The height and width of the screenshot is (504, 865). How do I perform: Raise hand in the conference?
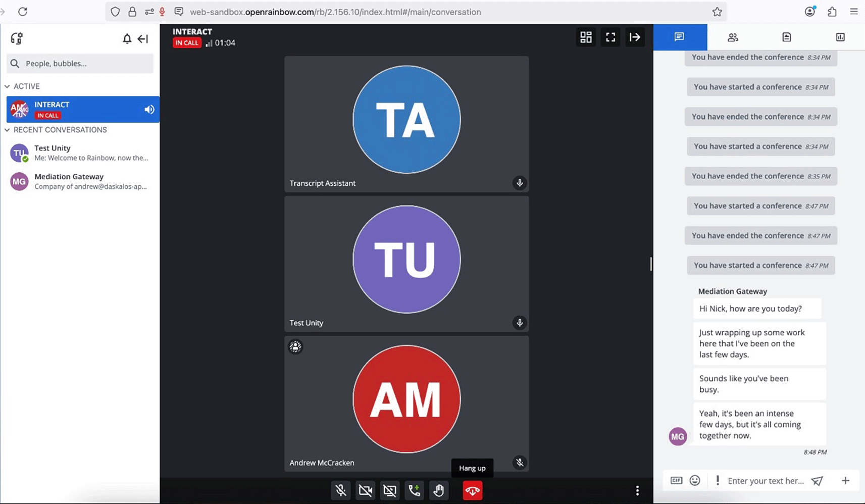pos(438,490)
